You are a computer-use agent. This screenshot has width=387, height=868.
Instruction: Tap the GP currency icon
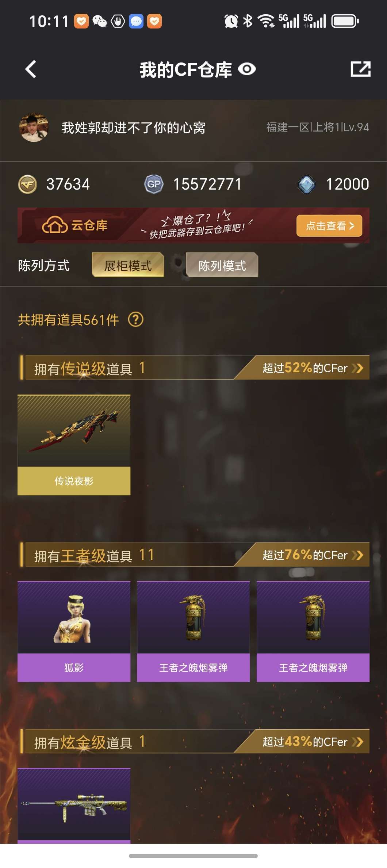(154, 184)
